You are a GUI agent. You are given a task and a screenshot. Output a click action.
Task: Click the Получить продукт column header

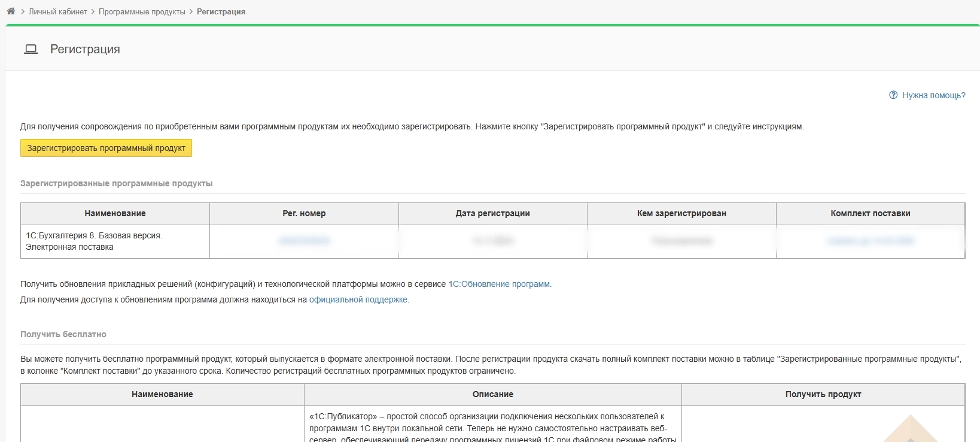click(823, 394)
